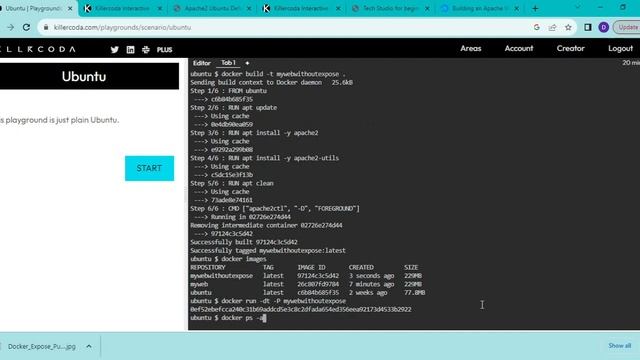Open the Creator menu

pyautogui.click(x=570, y=48)
